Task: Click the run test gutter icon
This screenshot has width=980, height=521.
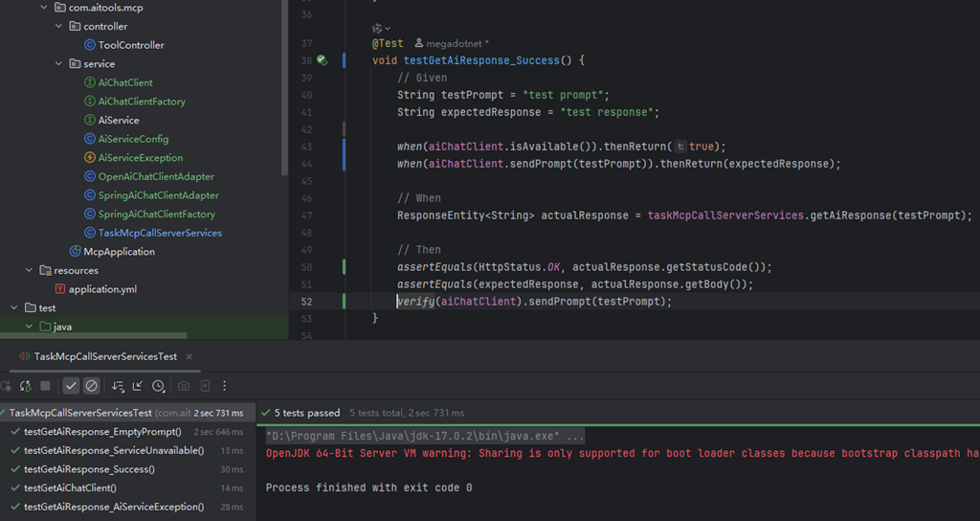Action: click(322, 60)
